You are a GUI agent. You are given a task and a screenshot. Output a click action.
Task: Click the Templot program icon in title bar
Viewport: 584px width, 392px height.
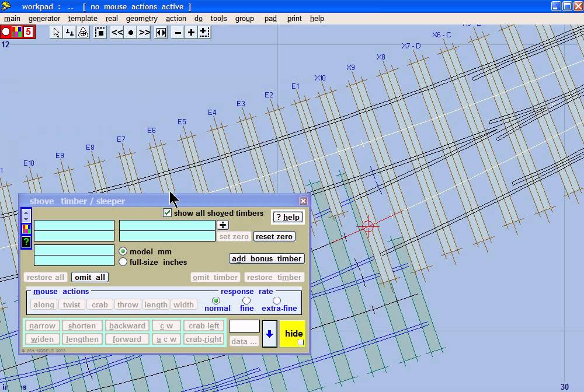pyautogui.click(x=6, y=6)
